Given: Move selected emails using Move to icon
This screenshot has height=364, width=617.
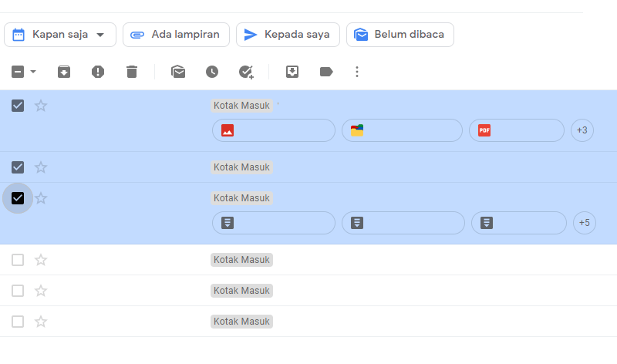Looking at the screenshot, I should click(292, 72).
